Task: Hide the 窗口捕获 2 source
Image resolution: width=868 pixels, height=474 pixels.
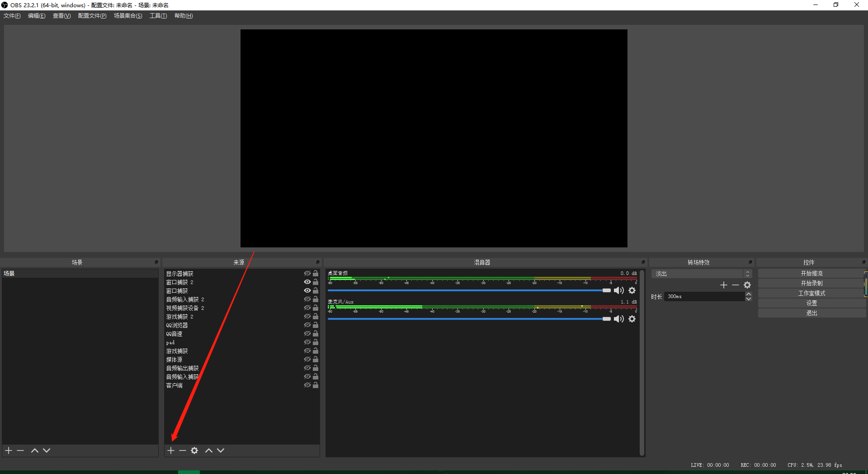Action: click(307, 282)
